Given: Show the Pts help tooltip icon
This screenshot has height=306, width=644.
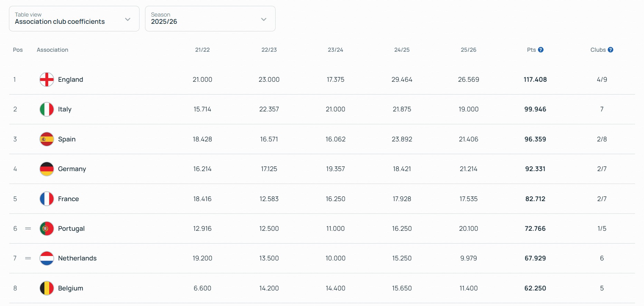Looking at the screenshot, I should (x=541, y=50).
